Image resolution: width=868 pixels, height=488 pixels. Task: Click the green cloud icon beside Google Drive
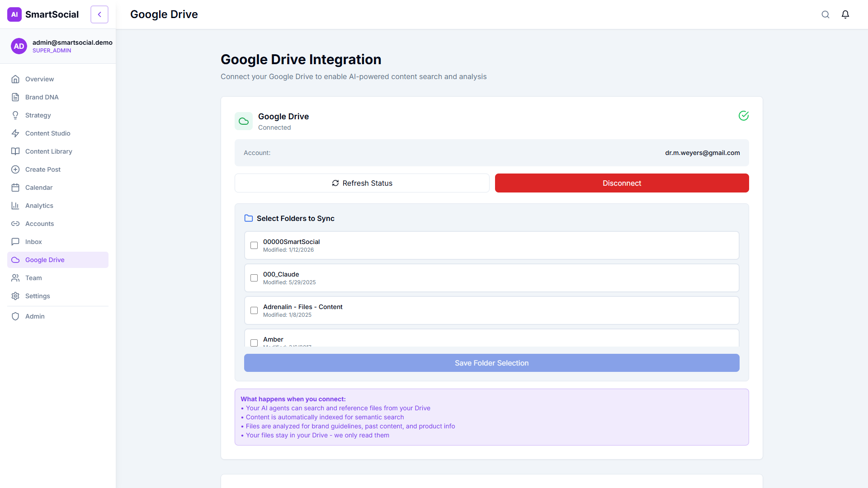pos(244,121)
